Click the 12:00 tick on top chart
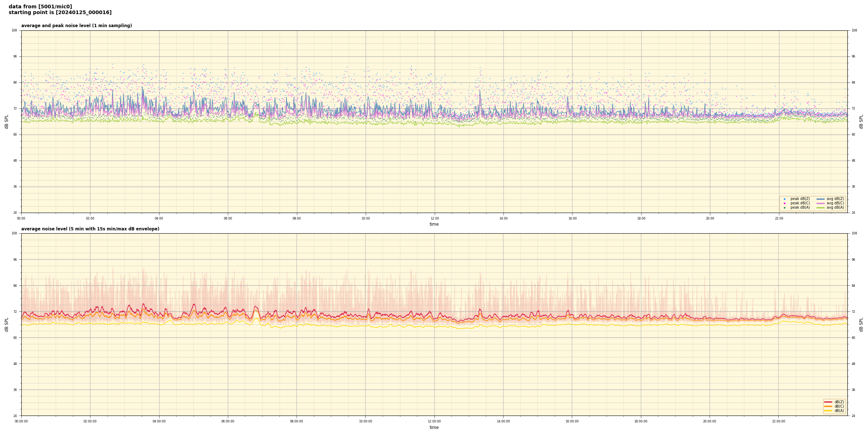 434,218
